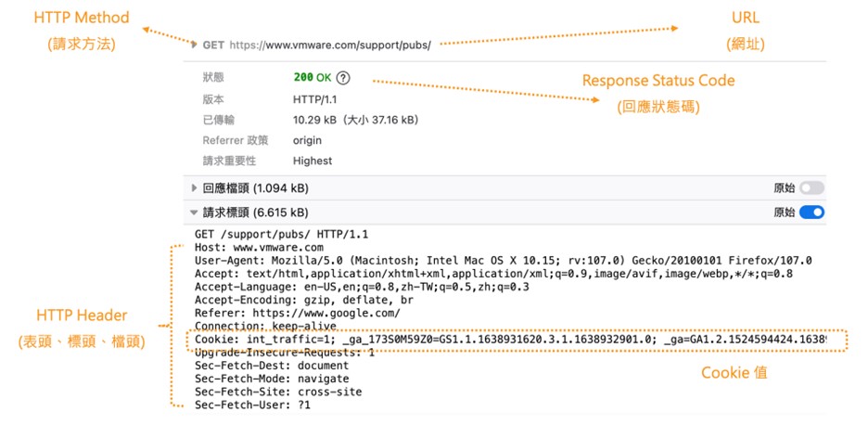
Task: Click the Host: www.vmware.com header line
Action: pyautogui.click(x=259, y=248)
